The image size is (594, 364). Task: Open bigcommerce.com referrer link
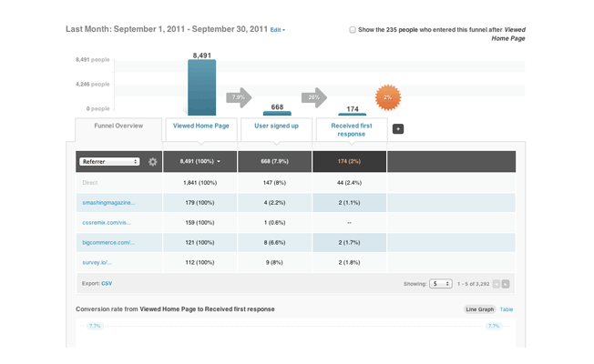point(108,243)
